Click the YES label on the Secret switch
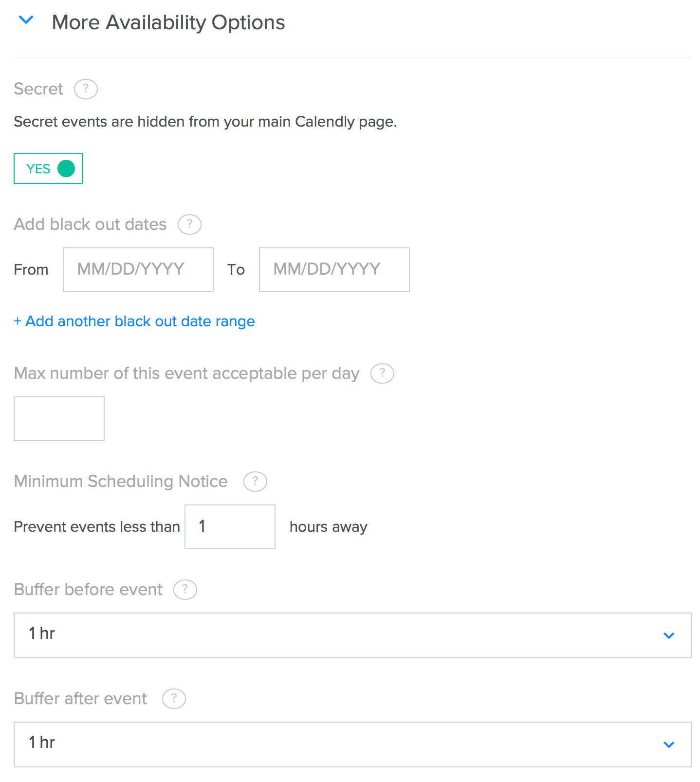Screen dimensions: 700x782 tap(38, 169)
